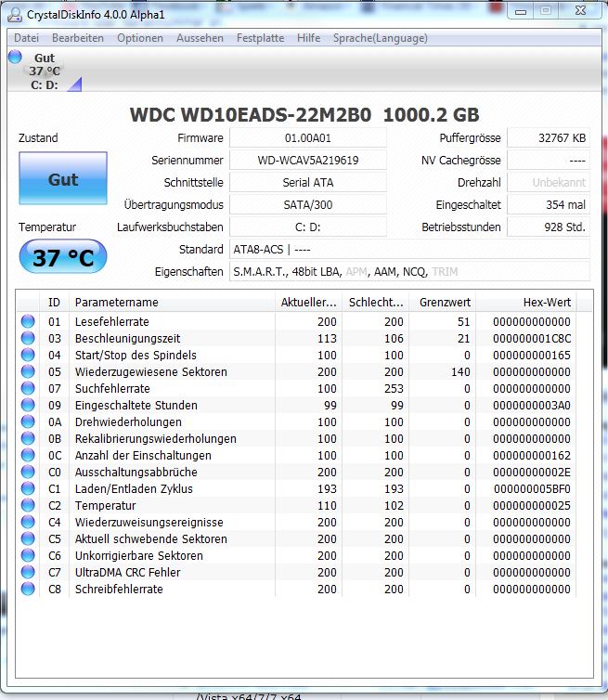Screen dimensions: 608x700
Task: Click the Schlechtester value 253 for Suchfehlerrate
Action: 394,388
